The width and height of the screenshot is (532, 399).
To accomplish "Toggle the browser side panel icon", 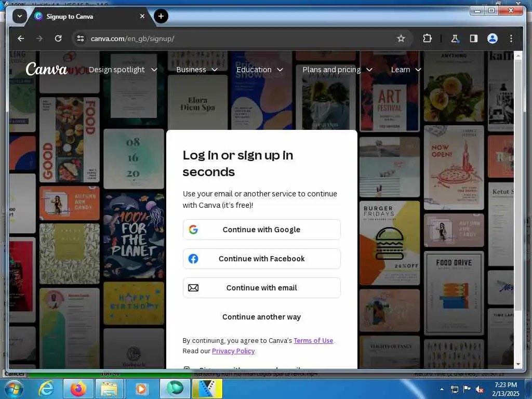I will [x=474, y=38].
